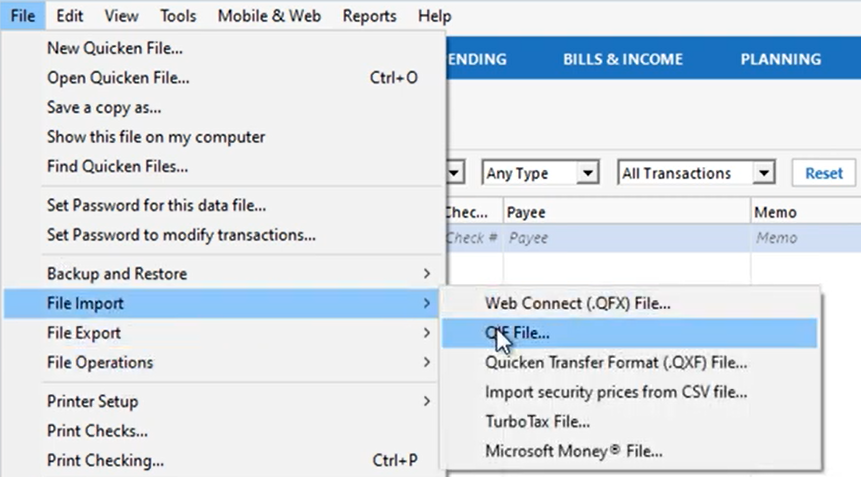Click the Reset button
This screenshot has height=477, width=861.
(823, 173)
